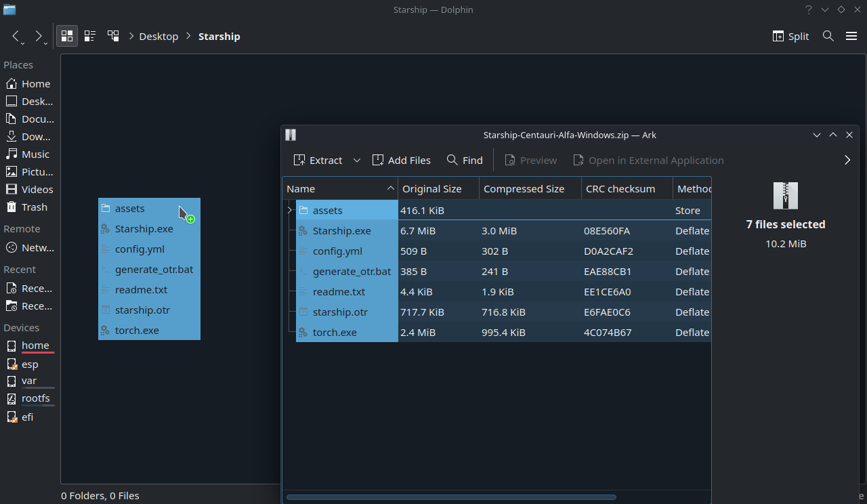Click Desktop in the breadcrumb path
Screen dimensions: 867x504
coord(158,36)
